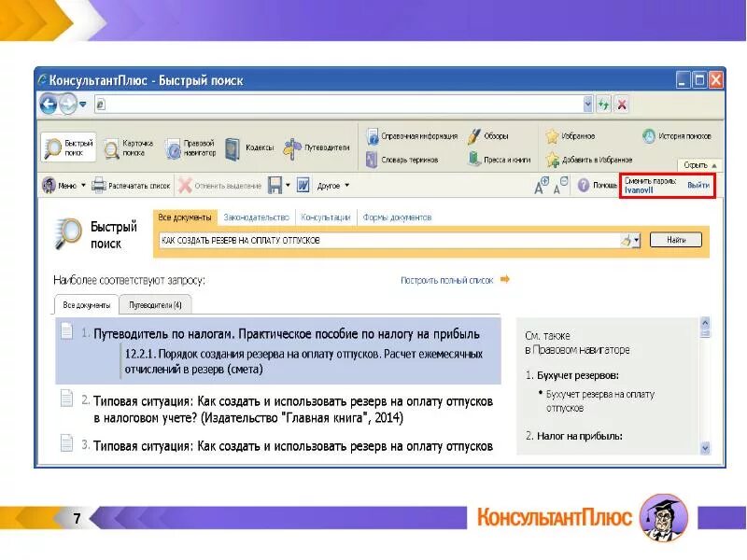Open История поисков
This screenshot has height=560, width=747.
(x=676, y=136)
